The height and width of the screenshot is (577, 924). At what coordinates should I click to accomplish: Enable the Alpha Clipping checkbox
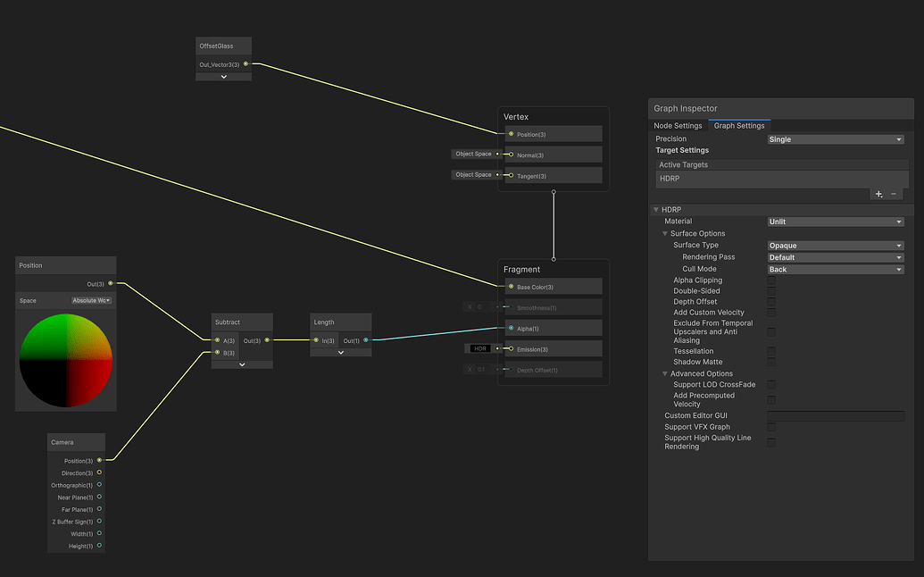(x=771, y=280)
